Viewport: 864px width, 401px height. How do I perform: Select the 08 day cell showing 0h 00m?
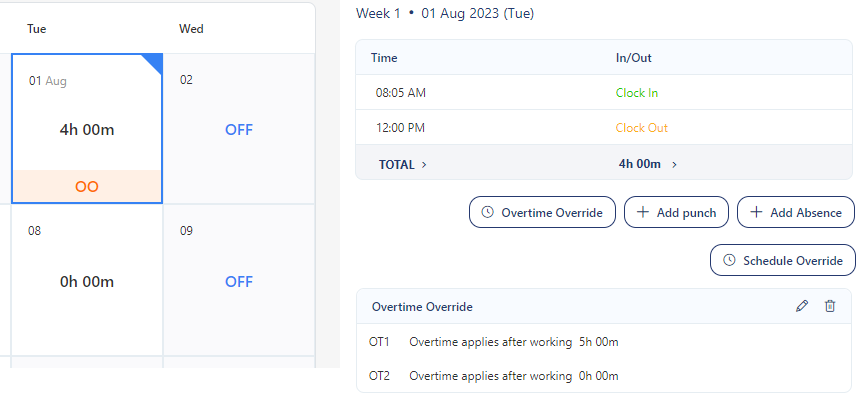click(x=87, y=281)
